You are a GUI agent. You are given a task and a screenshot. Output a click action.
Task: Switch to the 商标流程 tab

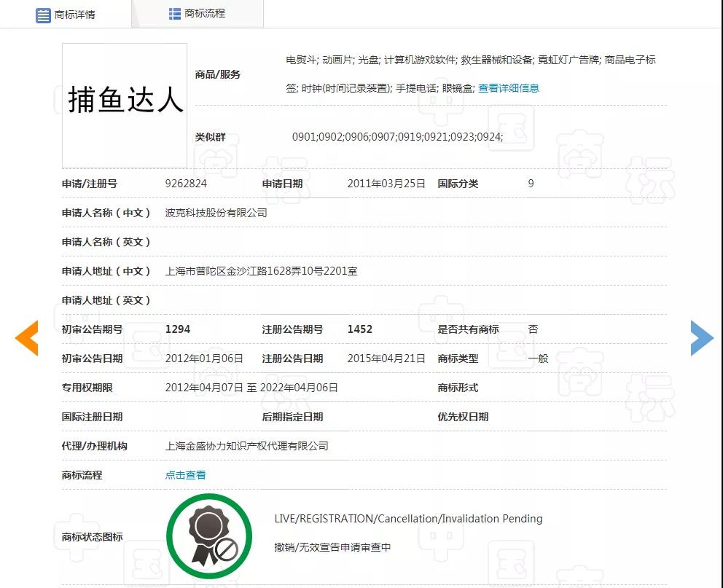(x=198, y=14)
